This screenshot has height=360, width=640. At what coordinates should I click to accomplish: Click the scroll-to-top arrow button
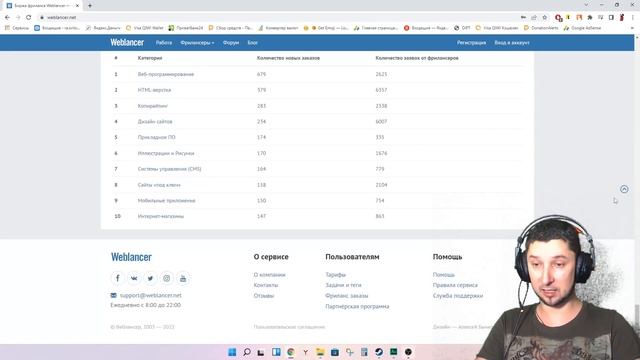coord(624,189)
